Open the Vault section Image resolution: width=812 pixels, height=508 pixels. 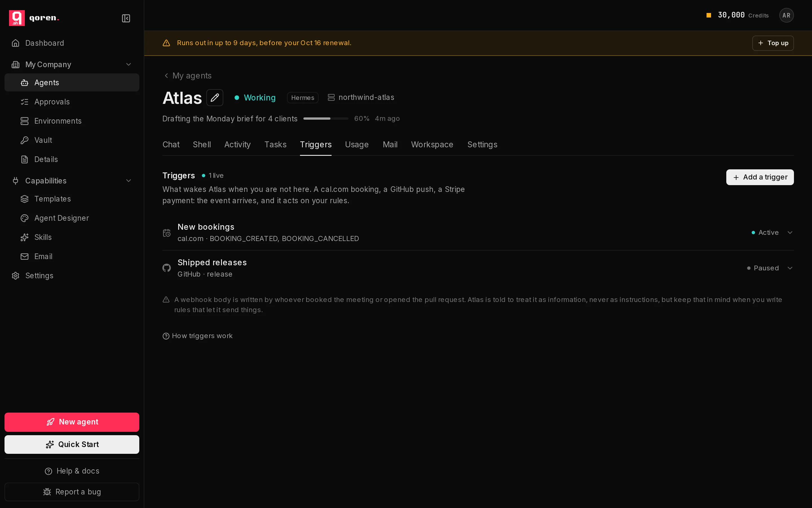tap(72, 140)
